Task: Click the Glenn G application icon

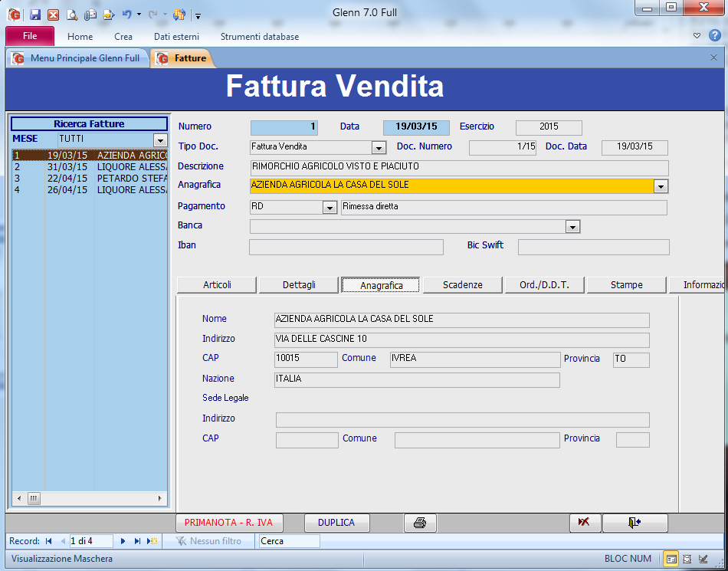Action: coord(15,15)
